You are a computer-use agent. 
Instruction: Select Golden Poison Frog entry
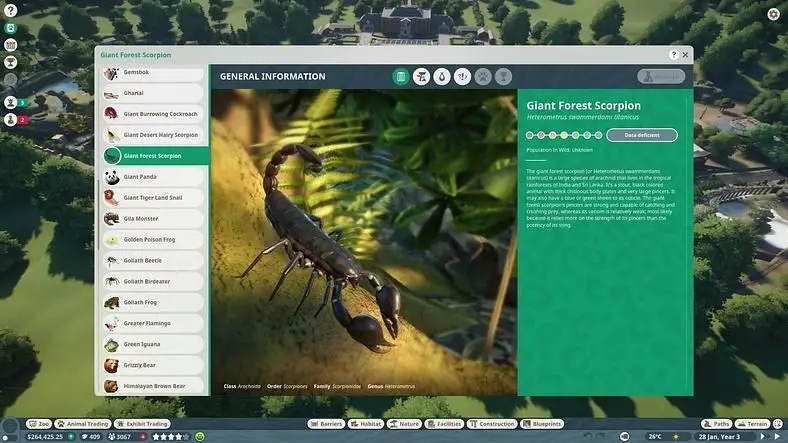153,240
